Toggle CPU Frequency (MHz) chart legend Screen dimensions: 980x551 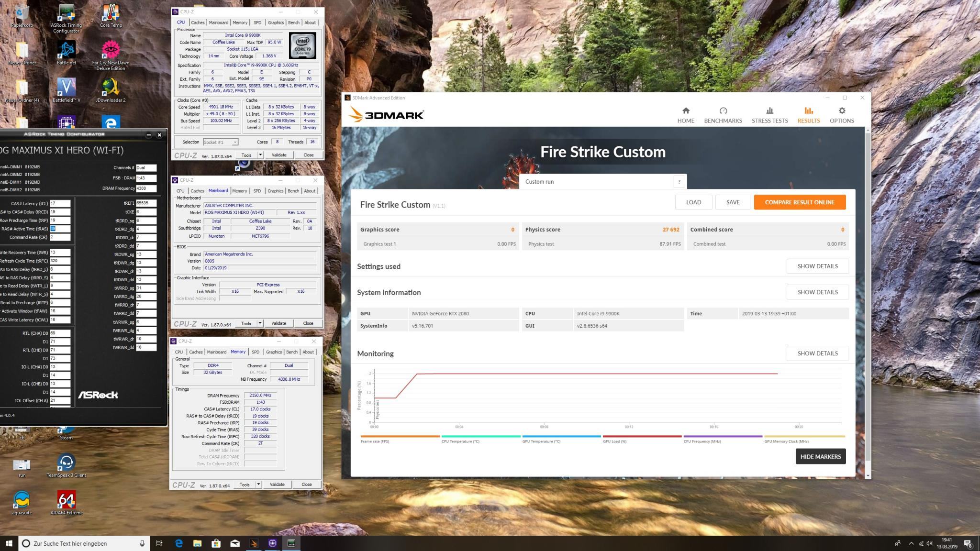(723, 439)
